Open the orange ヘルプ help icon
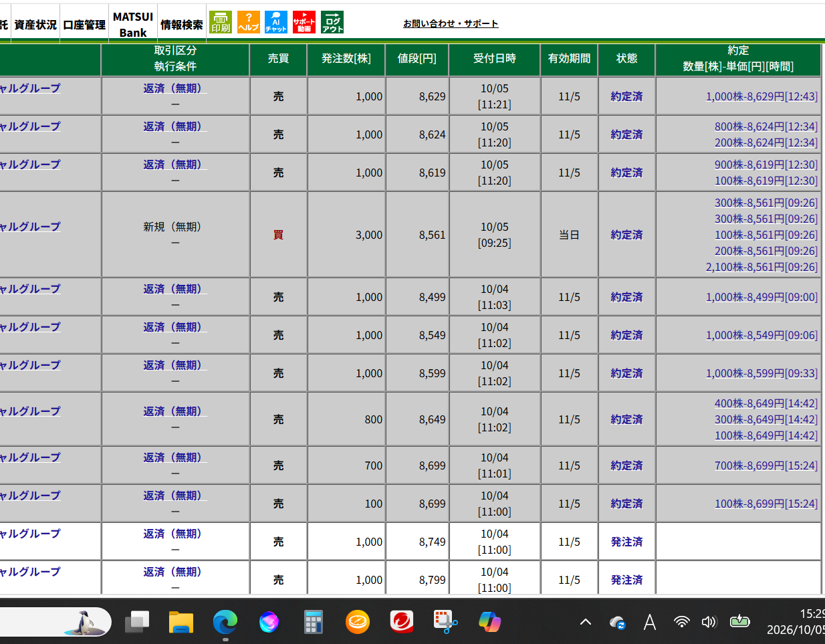Screen dimensions: 825x644 coord(249,22)
